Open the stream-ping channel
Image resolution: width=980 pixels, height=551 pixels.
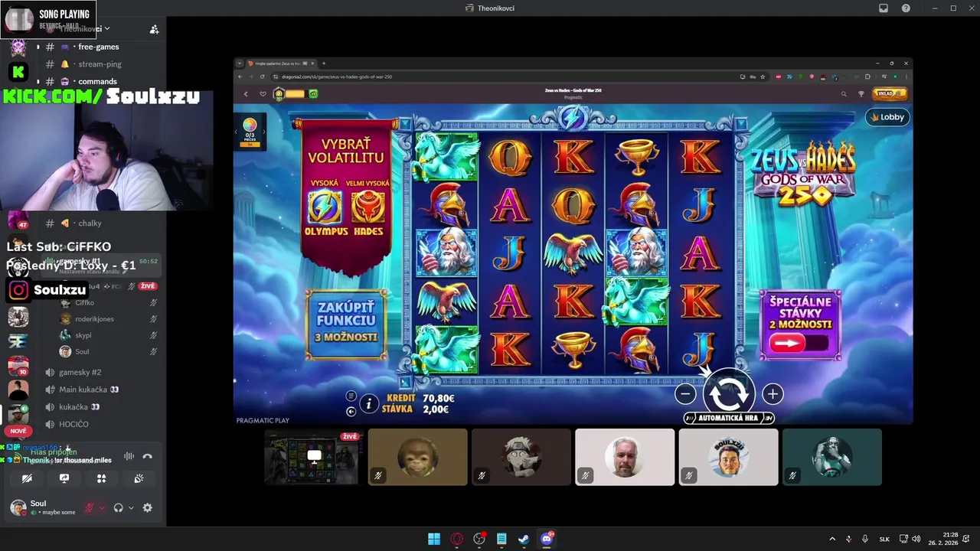click(98, 64)
